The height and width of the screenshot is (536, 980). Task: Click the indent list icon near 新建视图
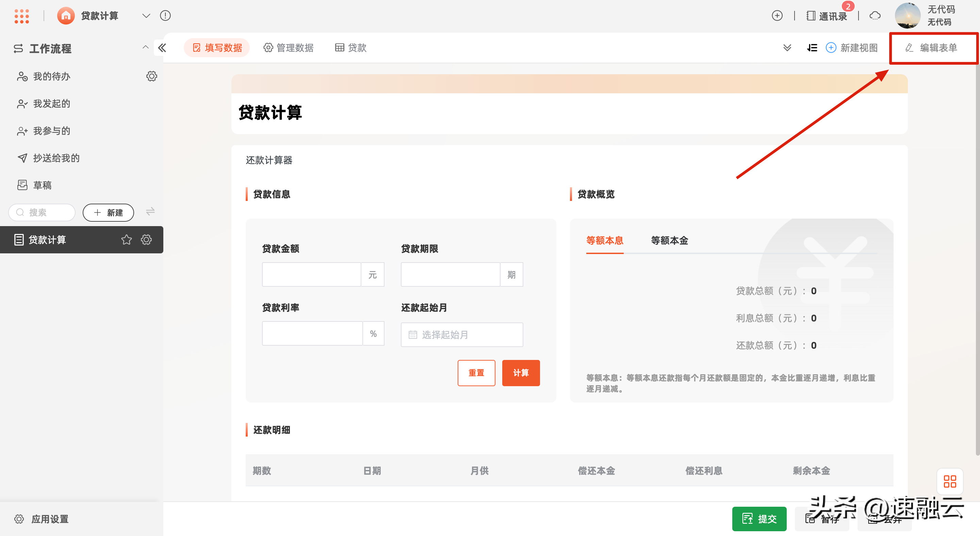[812, 48]
